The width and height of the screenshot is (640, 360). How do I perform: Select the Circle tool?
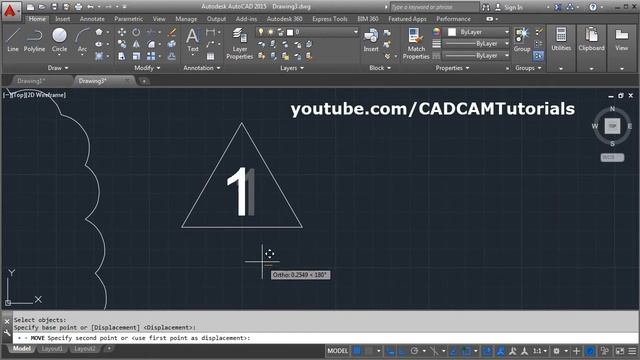point(59,40)
